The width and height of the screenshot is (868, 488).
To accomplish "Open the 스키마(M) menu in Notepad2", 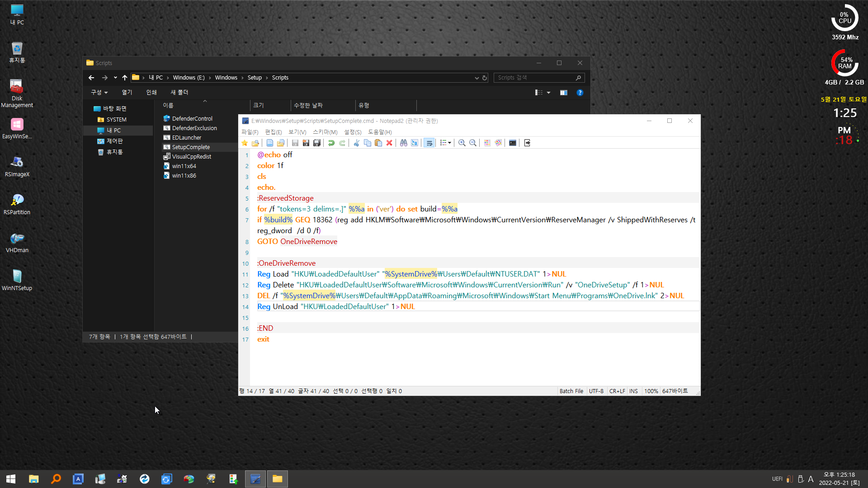I will coord(325,132).
